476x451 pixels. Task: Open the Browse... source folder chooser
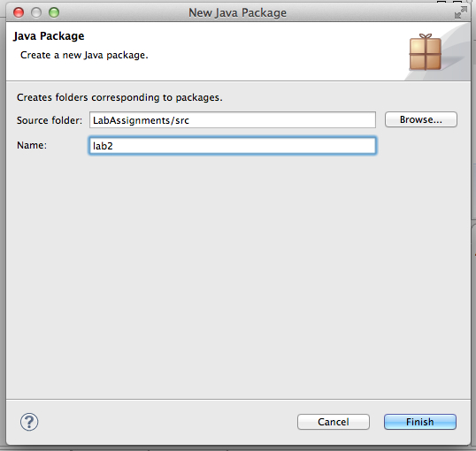coord(421,119)
